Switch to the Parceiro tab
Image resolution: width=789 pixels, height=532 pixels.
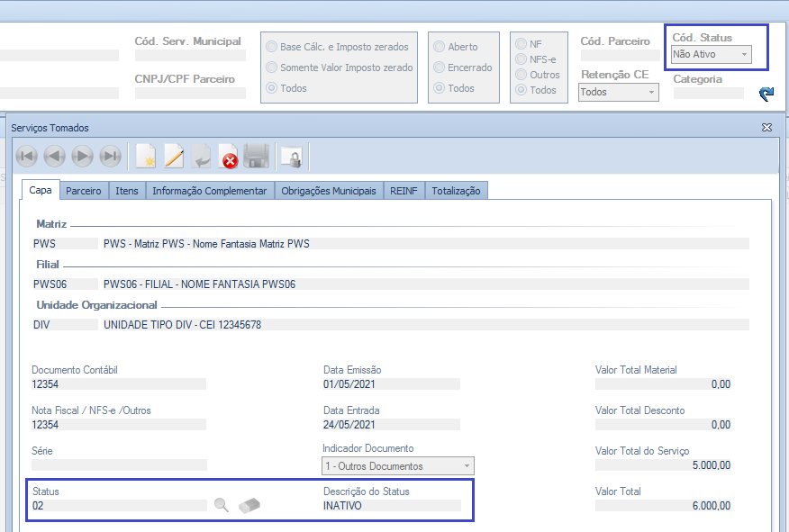pos(84,191)
